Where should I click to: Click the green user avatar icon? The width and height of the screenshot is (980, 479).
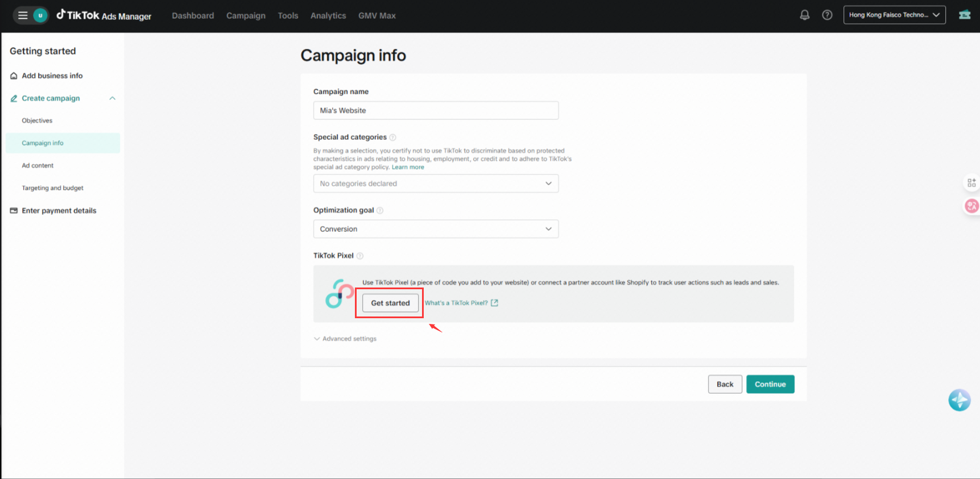tap(40, 15)
